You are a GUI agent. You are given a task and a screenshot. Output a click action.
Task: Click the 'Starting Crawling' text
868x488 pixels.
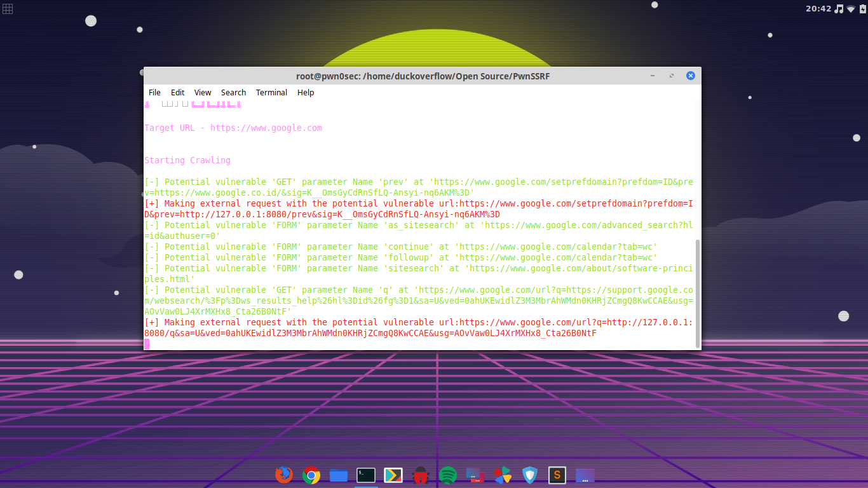pyautogui.click(x=187, y=160)
